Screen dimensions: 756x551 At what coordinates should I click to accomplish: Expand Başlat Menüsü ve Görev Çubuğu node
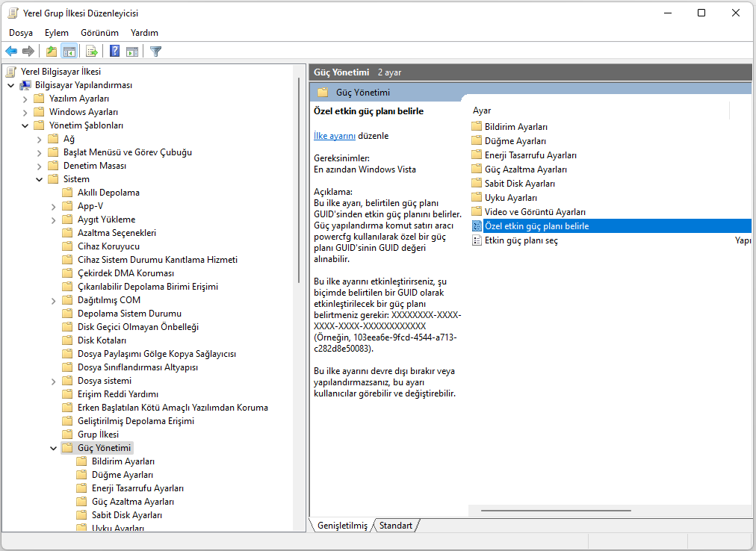[40, 153]
